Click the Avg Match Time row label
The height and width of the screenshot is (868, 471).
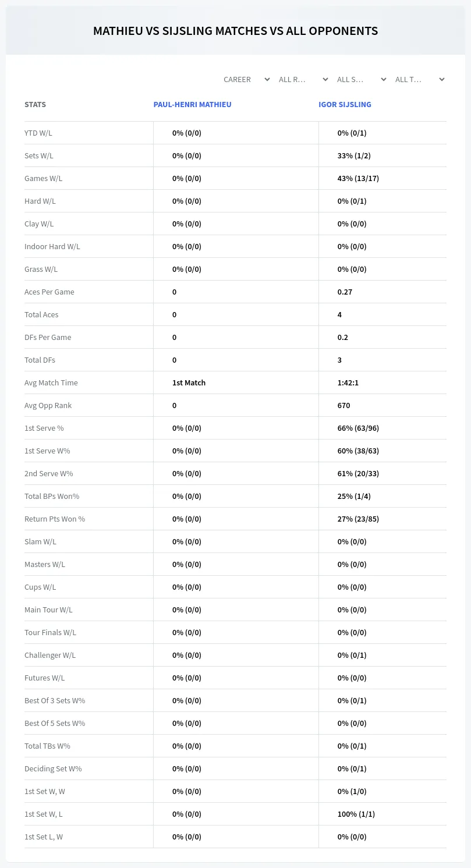[x=51, y=382]
